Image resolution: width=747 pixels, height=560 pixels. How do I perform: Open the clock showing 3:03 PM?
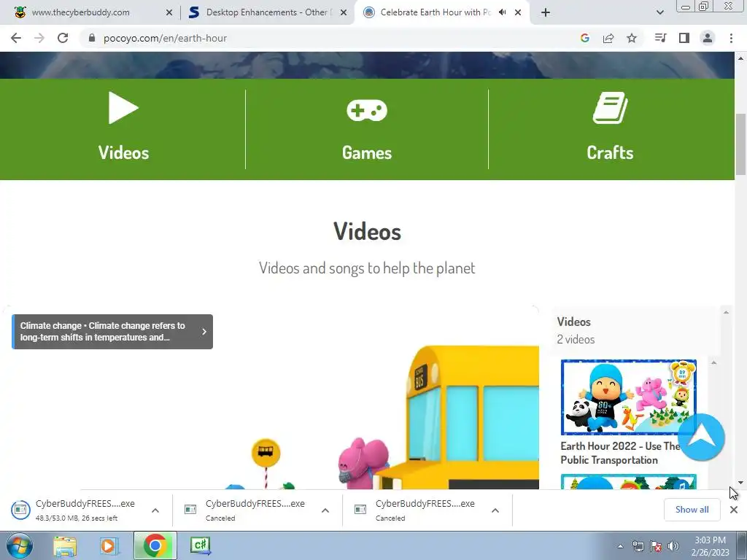(711, 546)
